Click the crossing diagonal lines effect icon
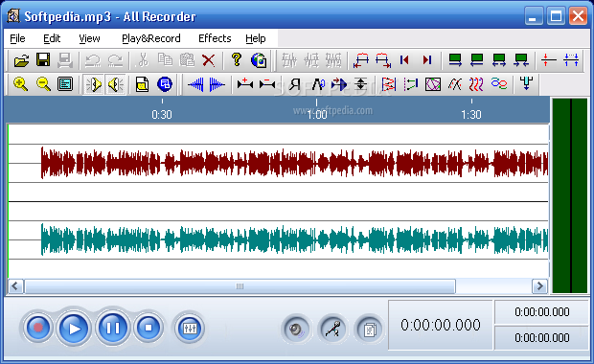 click(454, 84)
